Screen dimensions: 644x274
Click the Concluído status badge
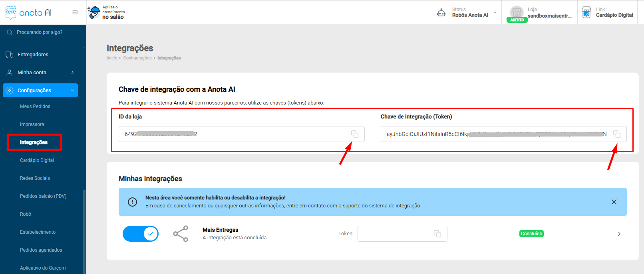coord(531,234)
